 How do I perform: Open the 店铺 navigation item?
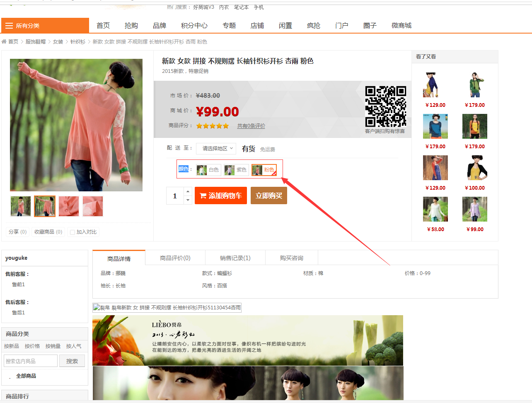pyautogui.click(x=257, y=26)
